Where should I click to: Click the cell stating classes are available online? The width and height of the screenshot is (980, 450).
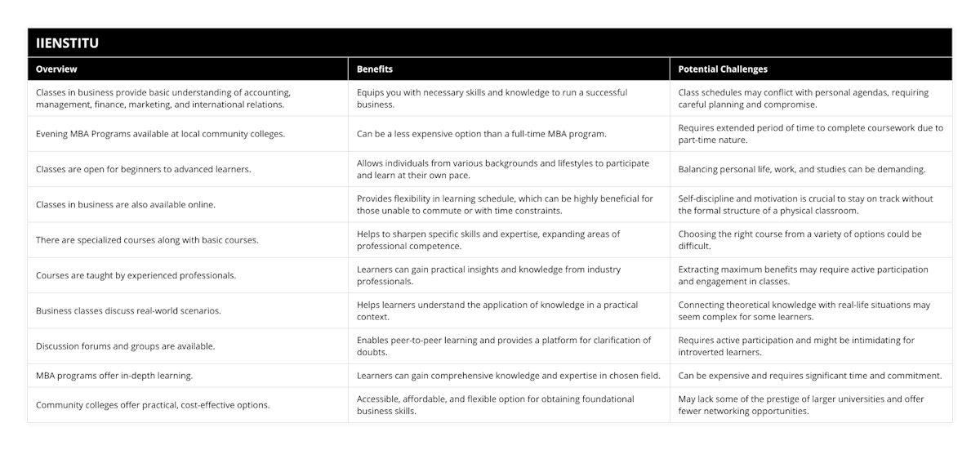(188, 205)
